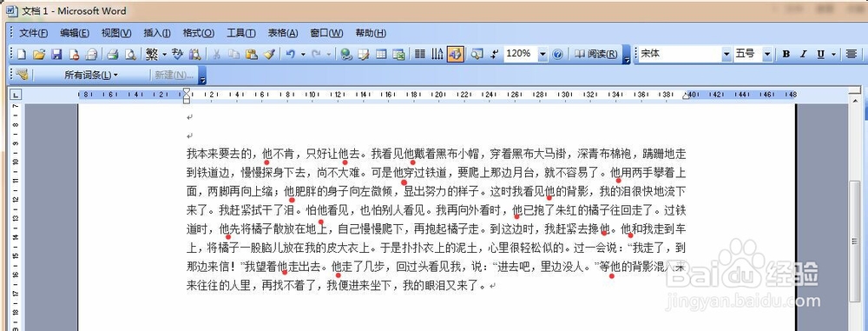Toggle the Document Map icon
The width and height of the screenshot is (868, 331).
pyautogui.click(x=477, y=55)
